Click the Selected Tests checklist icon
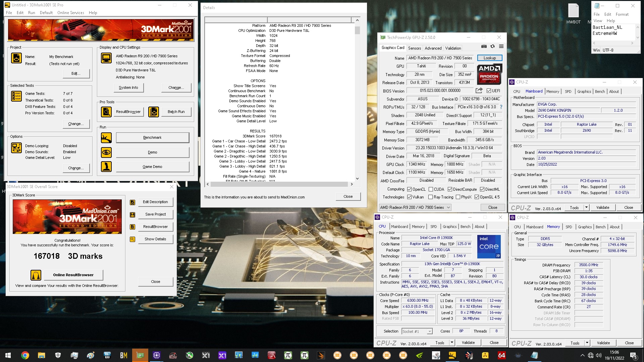The height and width of the screenshot is (362, 644). [x=16, y=96]
